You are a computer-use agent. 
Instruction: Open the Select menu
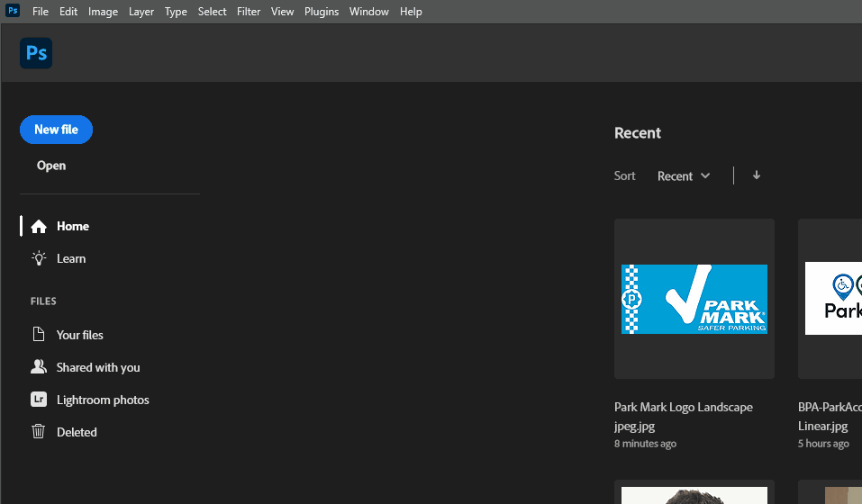click(213, 11)
